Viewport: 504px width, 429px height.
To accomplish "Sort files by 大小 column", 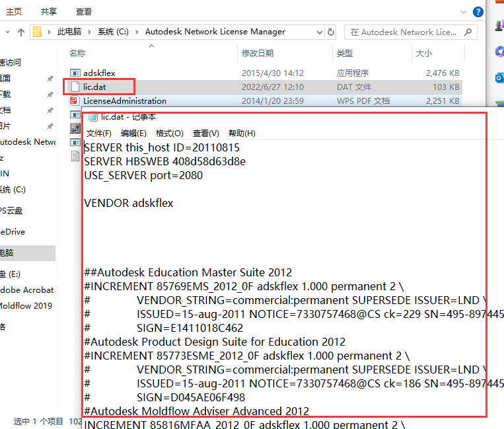I will pyautogui.click(x=423, y=53).
